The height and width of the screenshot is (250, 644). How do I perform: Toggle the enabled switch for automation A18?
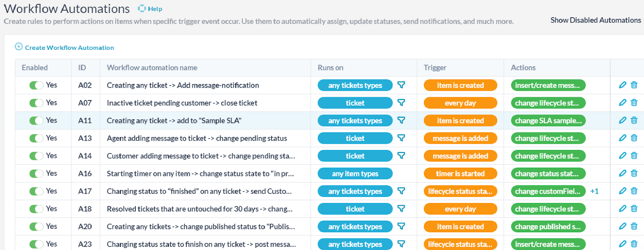[x=36, y=209]
